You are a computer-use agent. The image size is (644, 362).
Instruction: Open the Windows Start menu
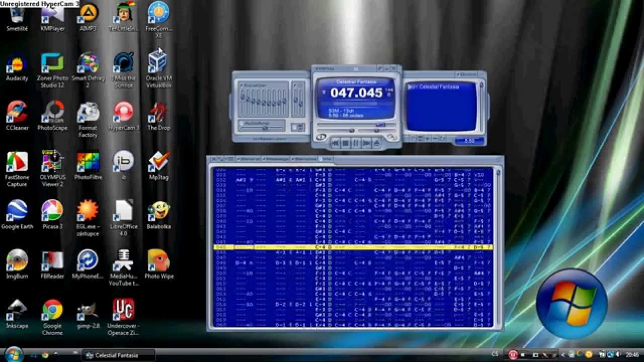(14, 354)
